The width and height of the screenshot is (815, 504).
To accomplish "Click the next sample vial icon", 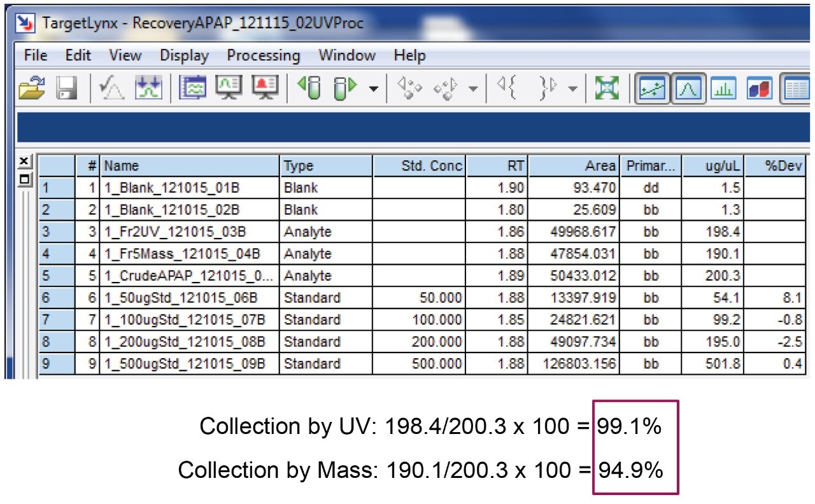I will click(346, 88).
